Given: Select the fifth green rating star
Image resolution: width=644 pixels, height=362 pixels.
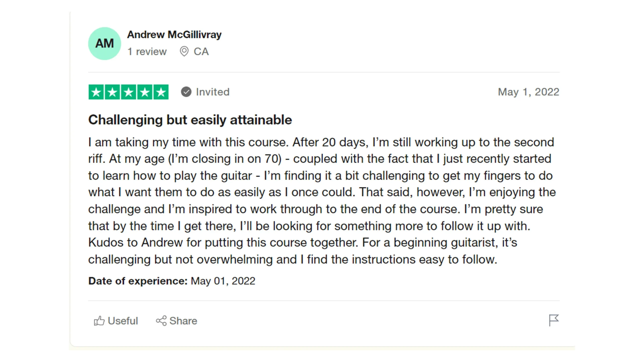Looking at the screenshot, I should [x=161, y=92].
